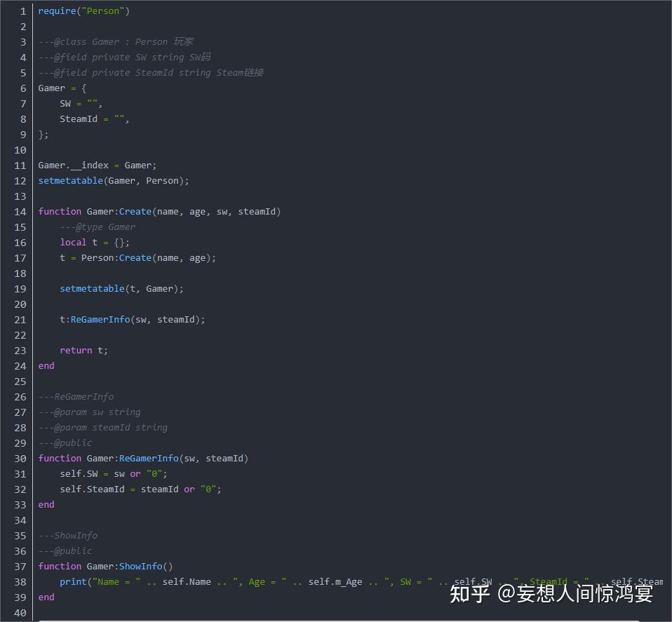Click the 'return t;' statement
This screenshot has width=672, height=622.
[84, 351]
